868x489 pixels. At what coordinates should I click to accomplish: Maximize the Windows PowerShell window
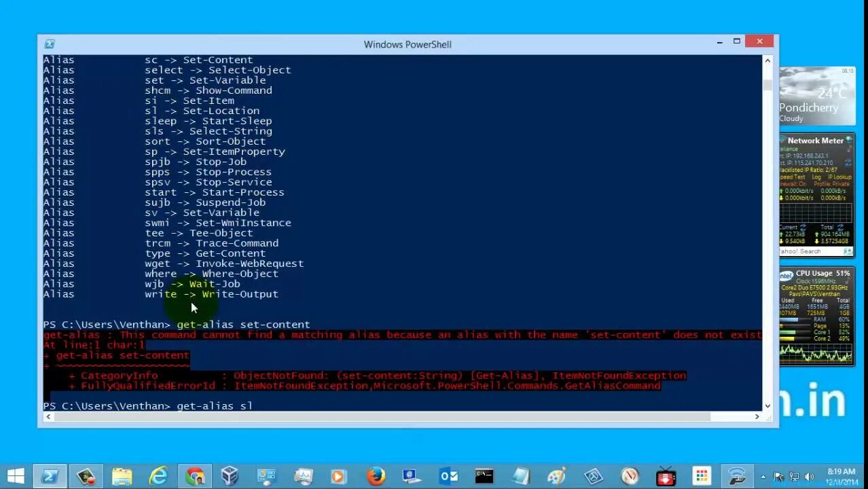(737, 42)
